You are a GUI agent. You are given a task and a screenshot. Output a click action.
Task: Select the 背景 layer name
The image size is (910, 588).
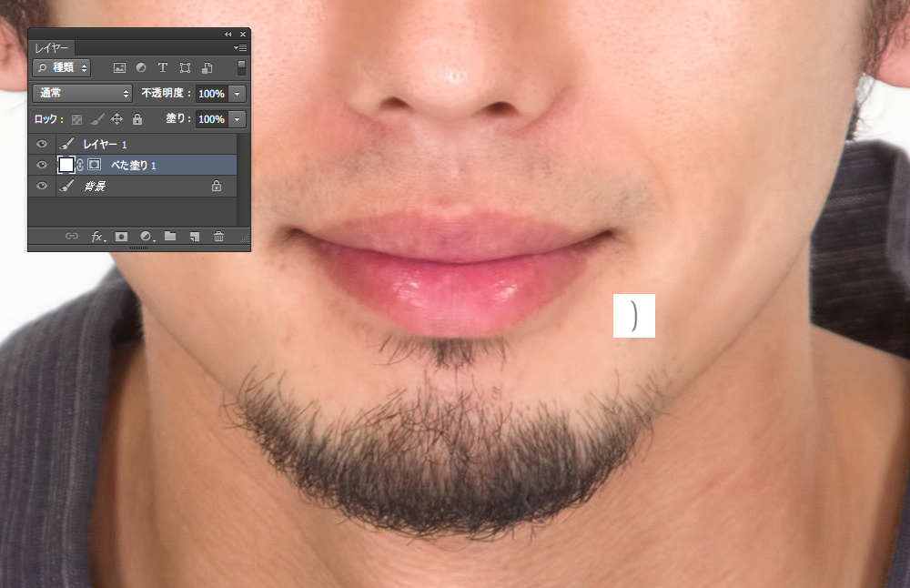(x=95, y=187)
